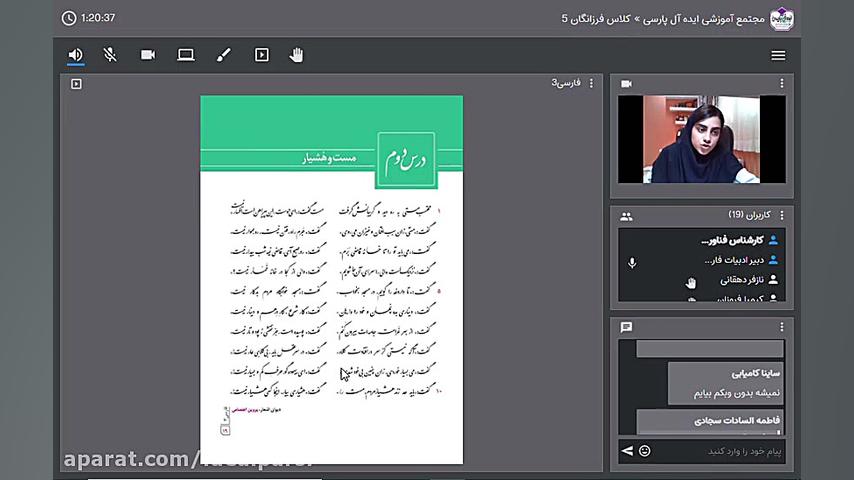The image size is (854, 480).
Task: Click the class title کلاس فرزانگان 5
Action: coord(596,19)
